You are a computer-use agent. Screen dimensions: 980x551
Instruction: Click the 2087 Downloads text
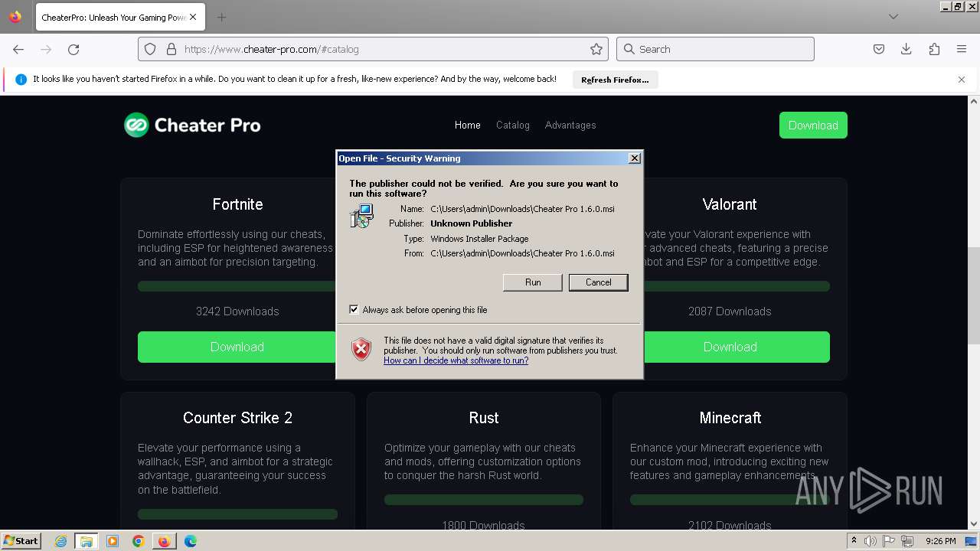click(x=730, y=311)
